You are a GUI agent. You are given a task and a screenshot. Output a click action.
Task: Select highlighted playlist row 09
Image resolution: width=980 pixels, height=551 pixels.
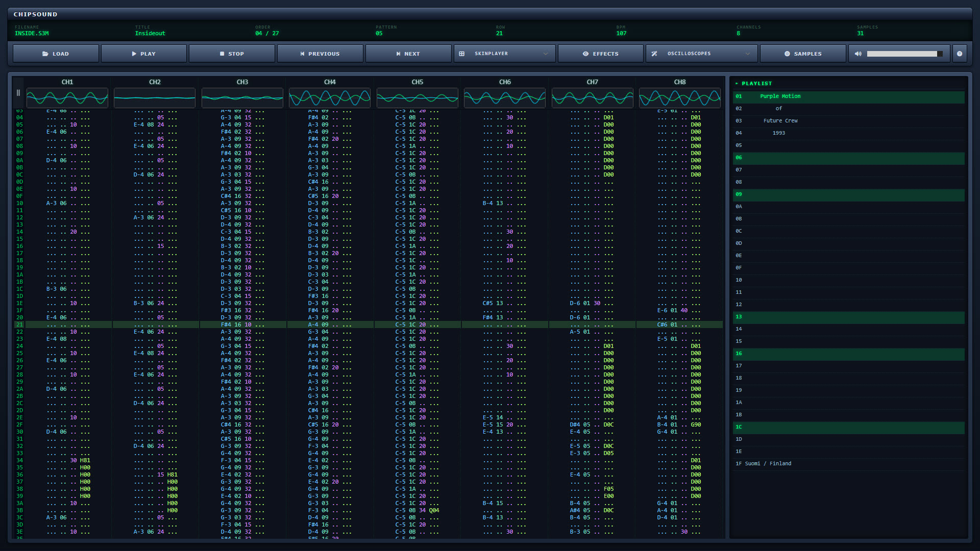point(849,194)
